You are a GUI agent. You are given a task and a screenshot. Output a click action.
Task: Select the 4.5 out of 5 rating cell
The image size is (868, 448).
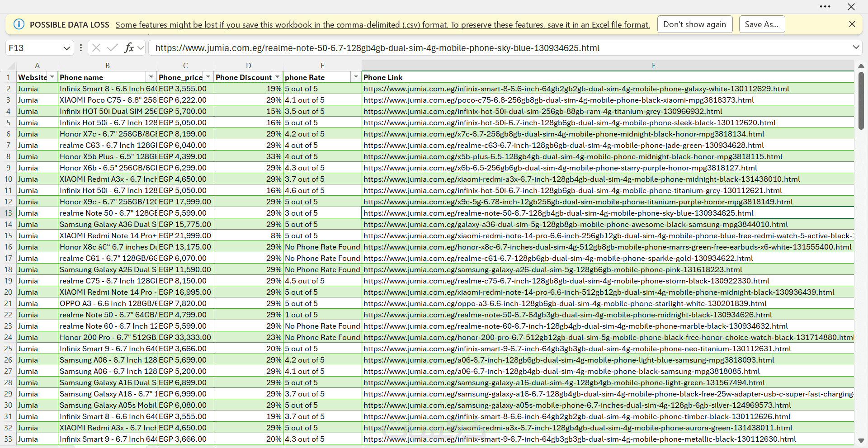[322, 281]
